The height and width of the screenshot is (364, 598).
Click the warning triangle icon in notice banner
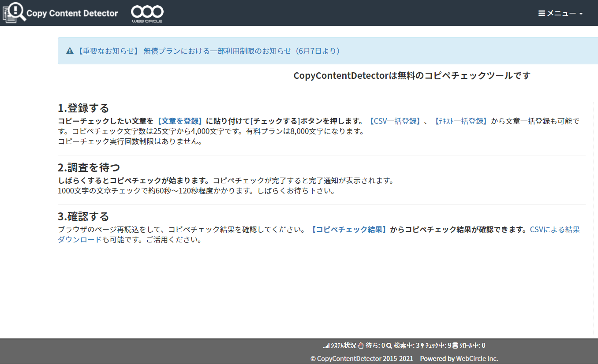70,51
